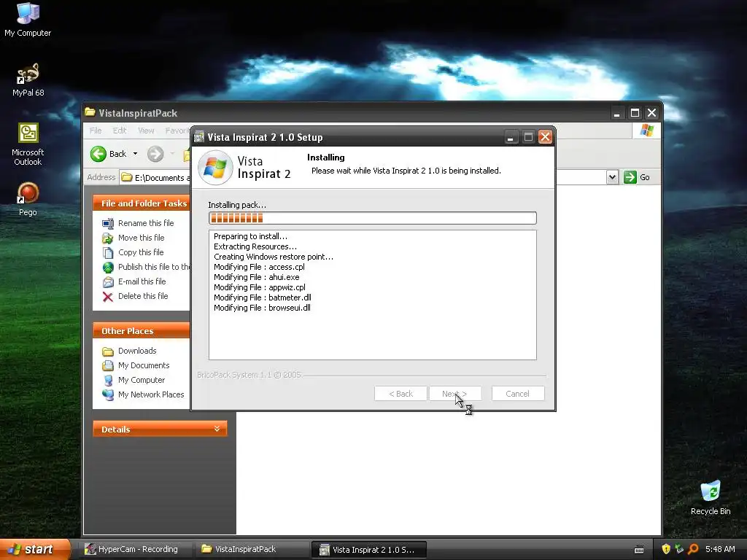Image resolution: width=747 pixels, height=560 pixels.
Task: Minimize the Vista Inspirat 2 Setup dialog
Action: click(511, 138)
